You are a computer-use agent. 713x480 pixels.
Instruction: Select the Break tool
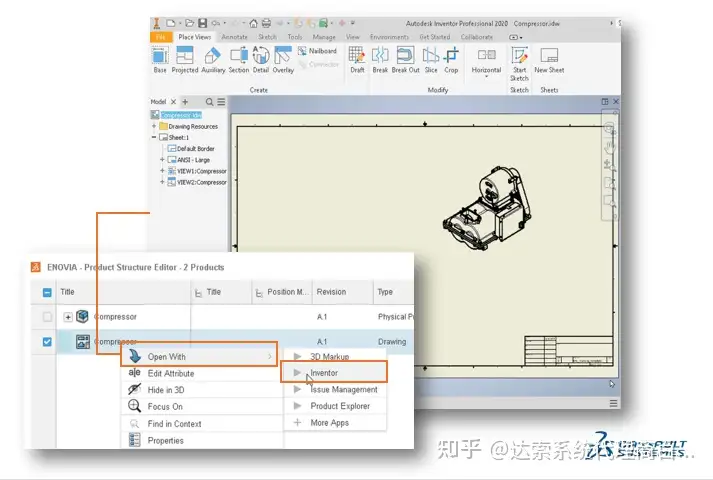click(380, 60)
